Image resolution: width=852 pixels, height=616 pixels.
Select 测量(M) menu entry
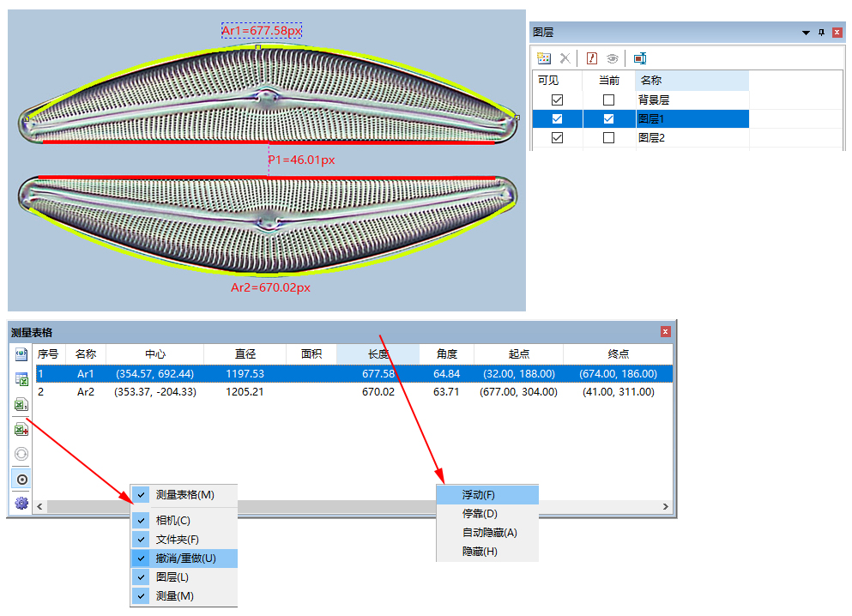point(184,596)
